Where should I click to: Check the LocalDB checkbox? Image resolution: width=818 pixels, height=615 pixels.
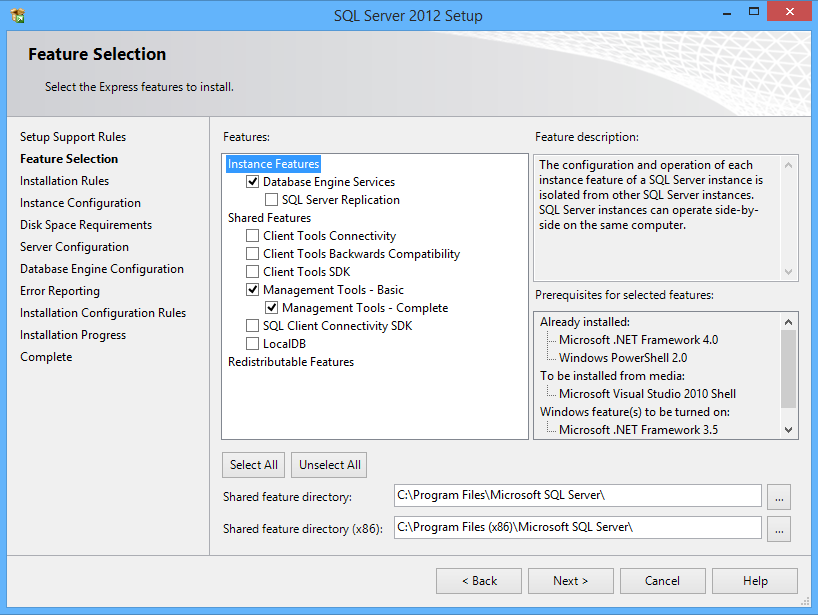[252, 344]
